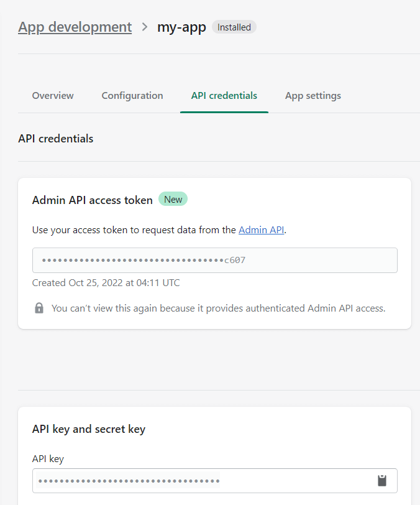
Task: Click the masked access token field
Action: point(214,261)
